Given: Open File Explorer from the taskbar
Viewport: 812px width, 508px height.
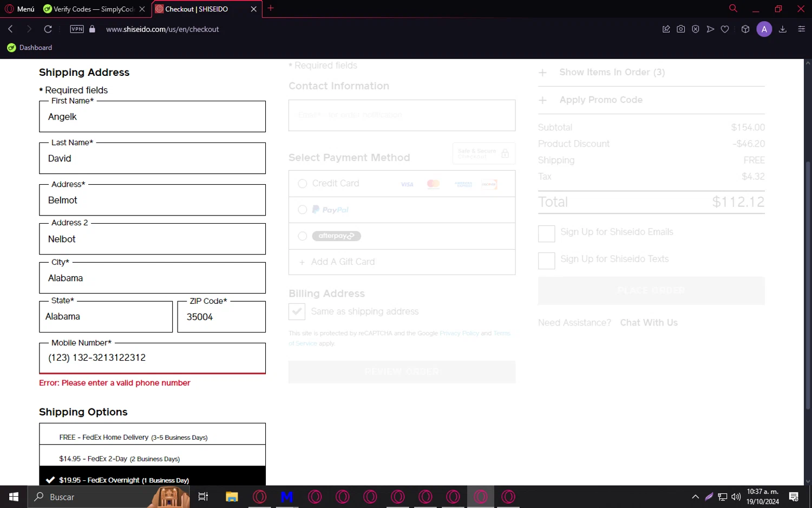Looking at the screenshot, I should [232, 497].
